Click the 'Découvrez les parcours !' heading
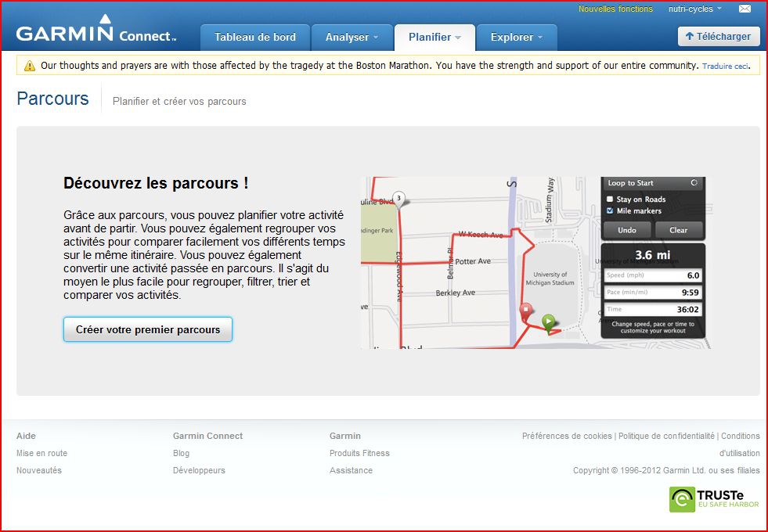The height and width of the screenshot is (532, 768). (157, 183)
